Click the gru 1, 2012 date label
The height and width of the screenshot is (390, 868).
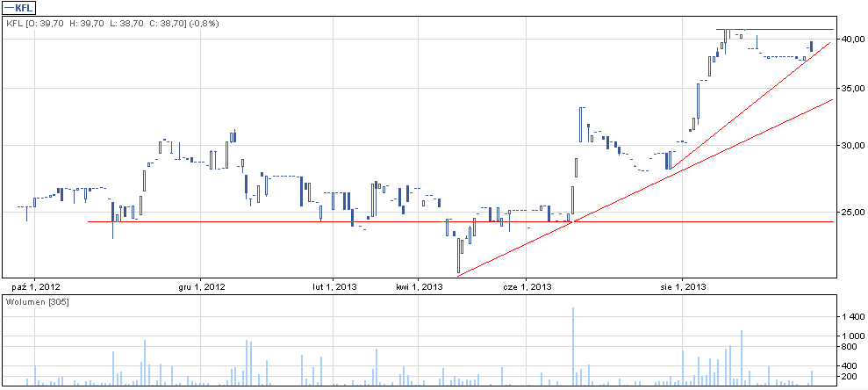pyautogui.click(x=201, y=287)
